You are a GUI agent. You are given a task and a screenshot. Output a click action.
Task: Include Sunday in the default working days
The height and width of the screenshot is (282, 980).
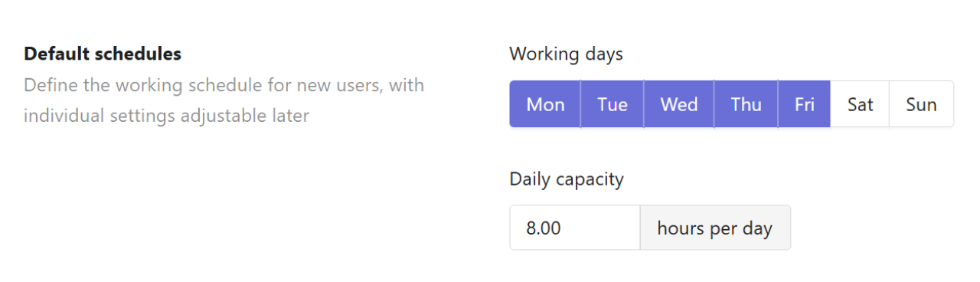tap(922, 104)
